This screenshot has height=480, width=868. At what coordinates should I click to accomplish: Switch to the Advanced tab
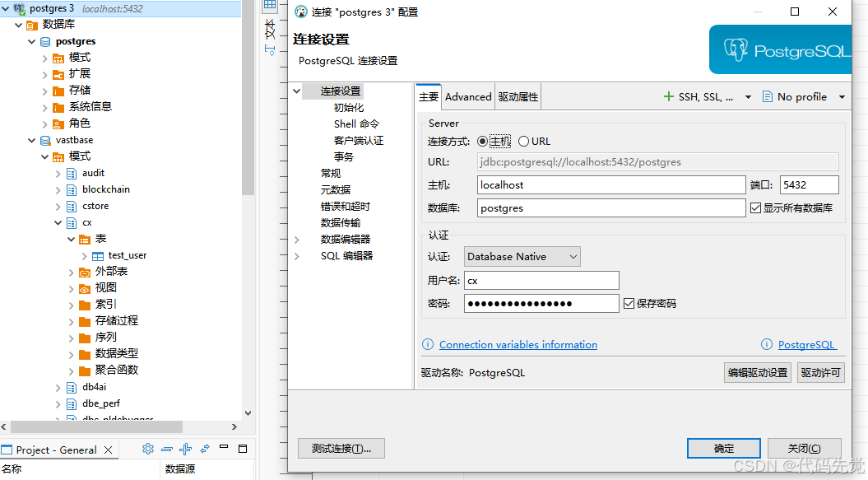468,97
